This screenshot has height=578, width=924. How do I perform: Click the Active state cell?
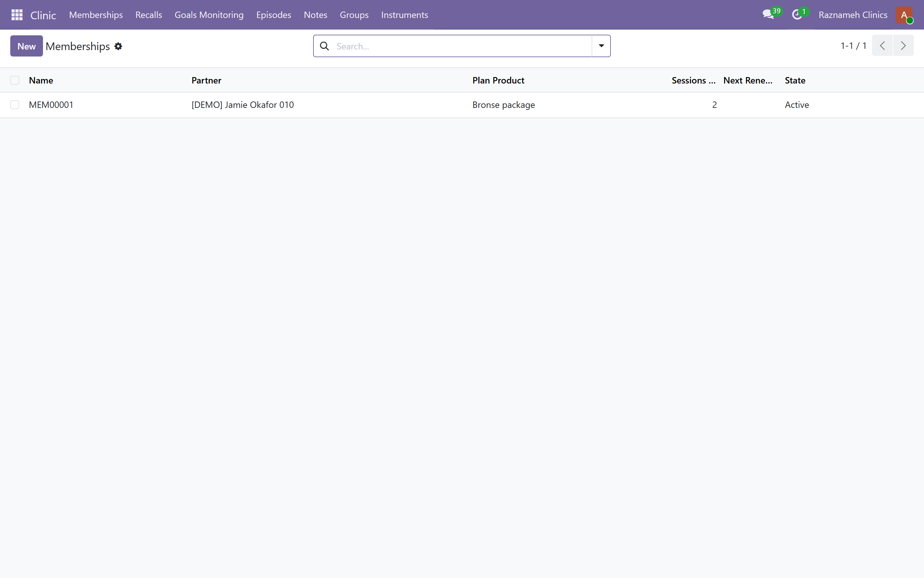point(797,105)
